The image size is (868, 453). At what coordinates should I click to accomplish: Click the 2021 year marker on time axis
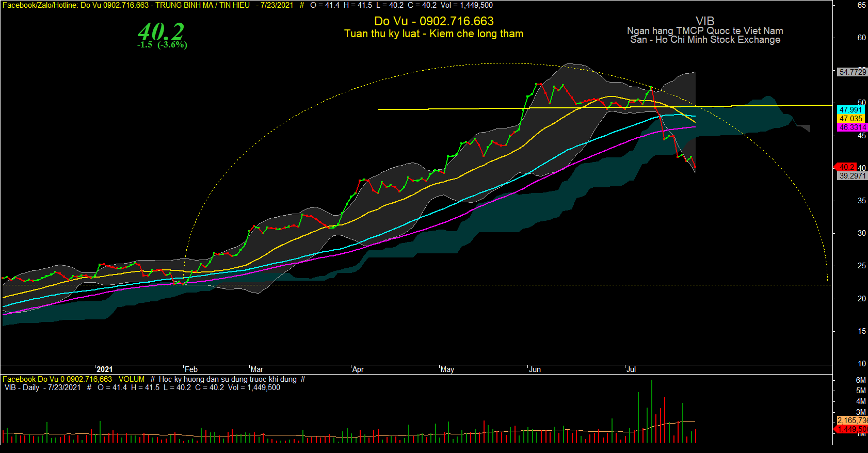(x=104, y=369)
